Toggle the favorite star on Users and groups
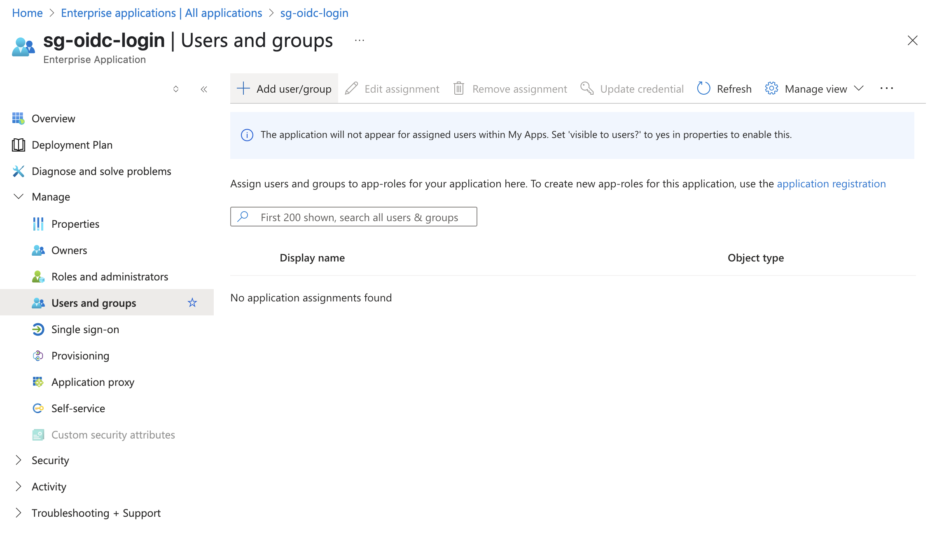The width and height of the screenshot is (930, 560). [192, 303]
